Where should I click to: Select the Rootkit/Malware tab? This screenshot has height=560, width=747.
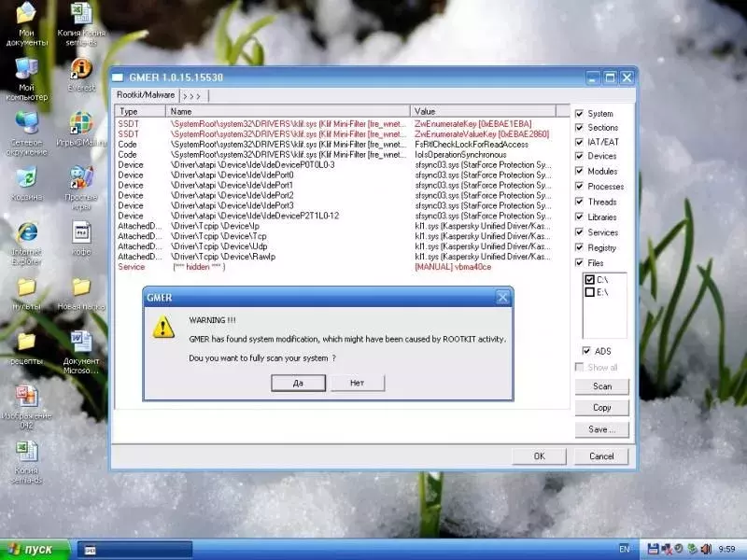(146, 95)
